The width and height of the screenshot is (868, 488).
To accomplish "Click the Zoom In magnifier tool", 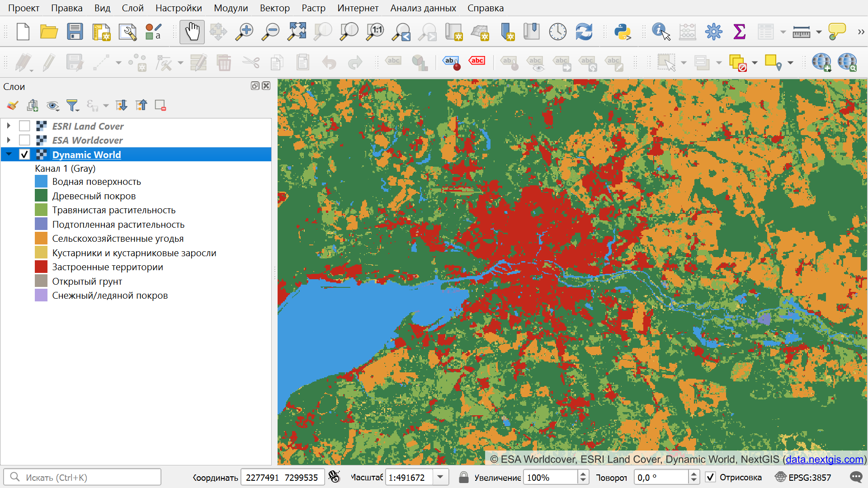I will pyautogui.click(x=244, y=32).
